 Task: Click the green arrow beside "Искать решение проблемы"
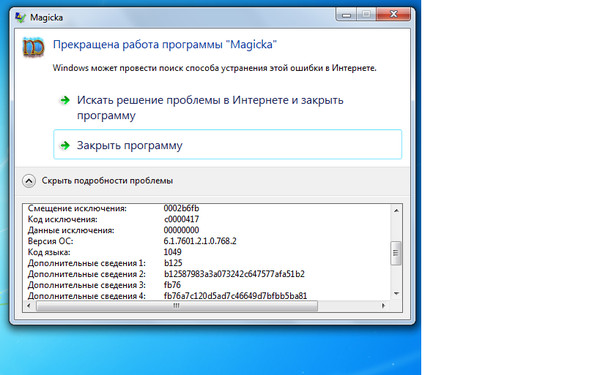65,100
